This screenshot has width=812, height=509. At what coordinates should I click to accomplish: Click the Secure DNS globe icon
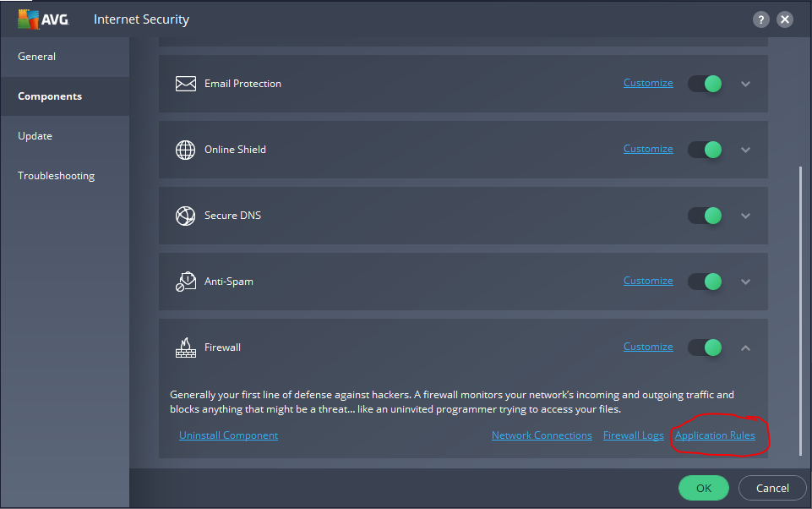tap(185, 216)
